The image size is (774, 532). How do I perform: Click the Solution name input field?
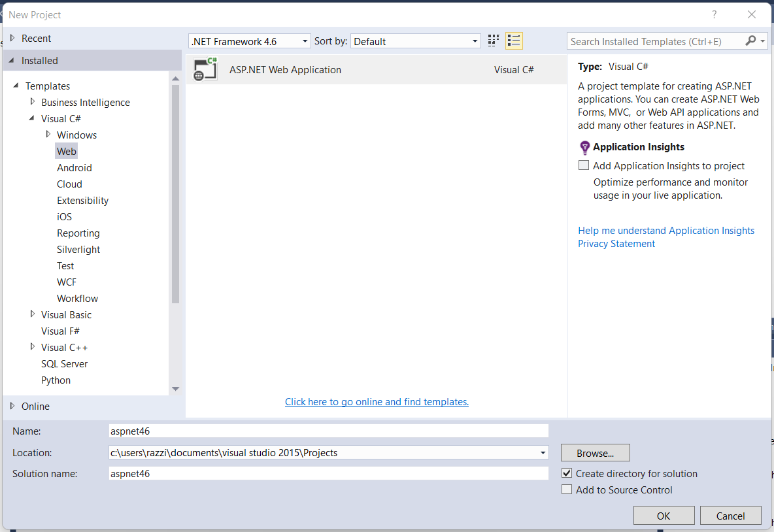(328, 473)
